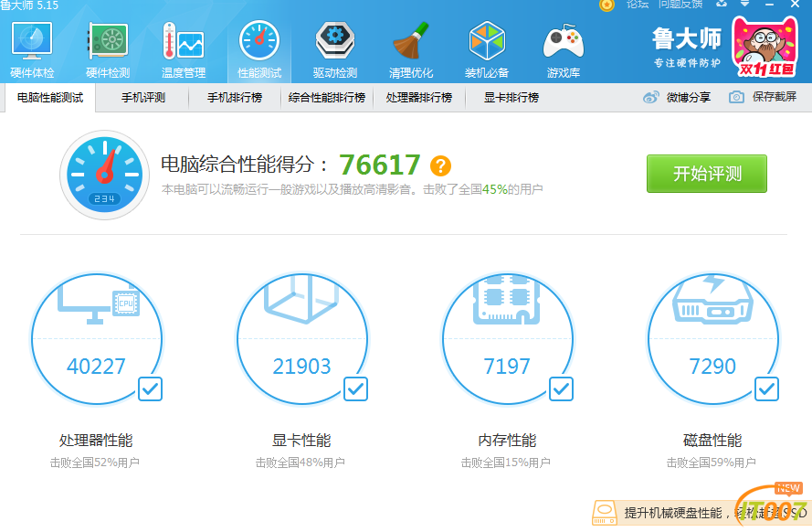Click the overall score 76617
Screen dimensions: 812x532
point(380,165)
